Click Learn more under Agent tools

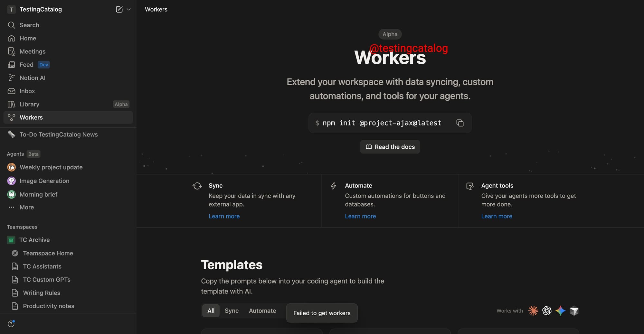[x=497, y=216]
